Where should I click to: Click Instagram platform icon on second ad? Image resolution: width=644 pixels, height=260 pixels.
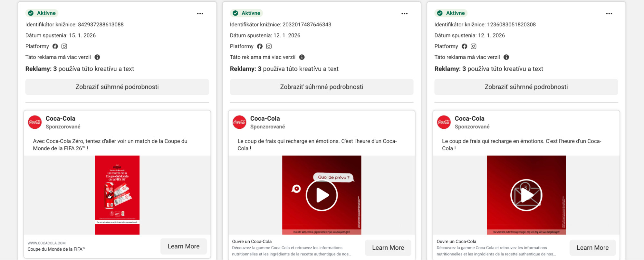tap(269, 46)
